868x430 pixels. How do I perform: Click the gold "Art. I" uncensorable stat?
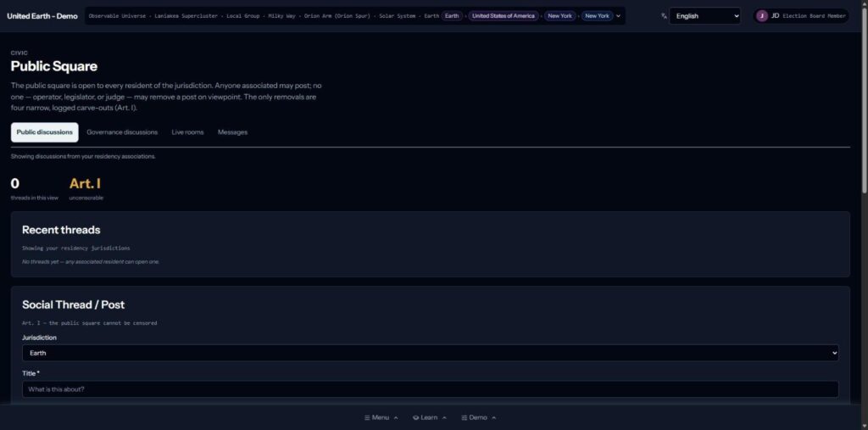pos(86,183)
